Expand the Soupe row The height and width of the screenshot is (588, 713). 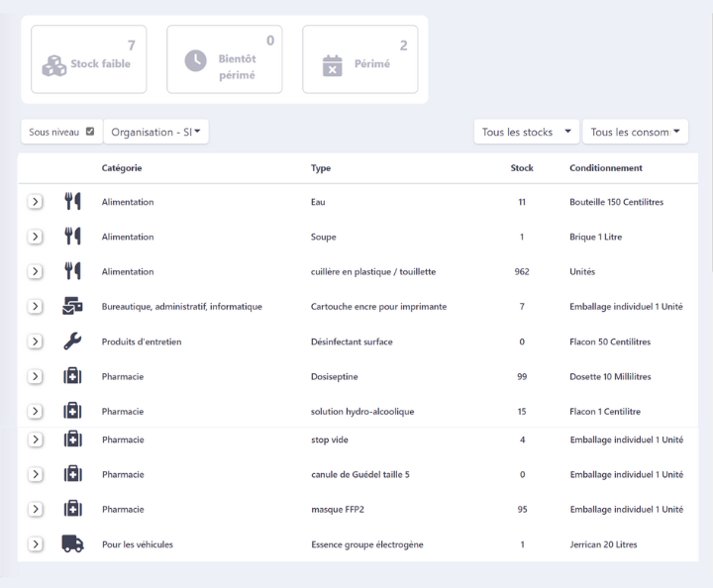pos(35,237)
